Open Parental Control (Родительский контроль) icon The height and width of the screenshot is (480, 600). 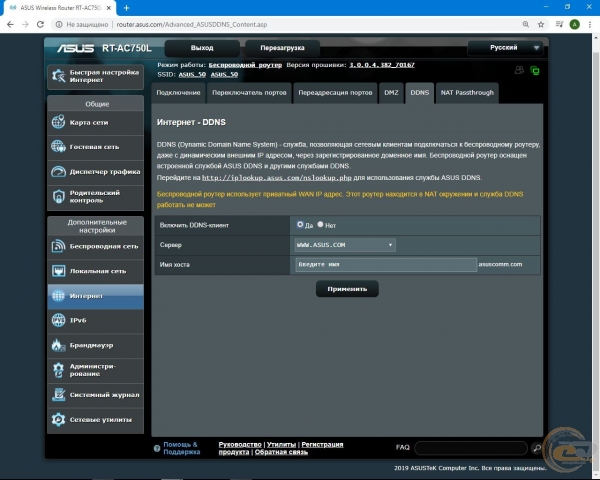(59, 195)
